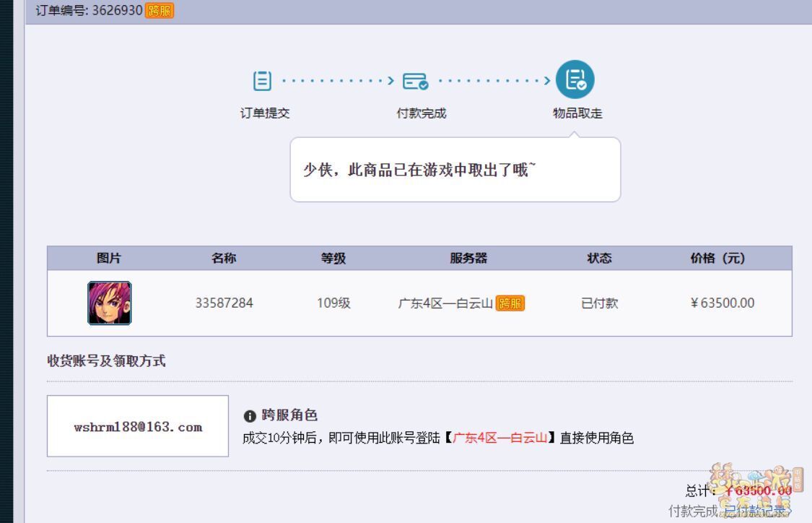Click the red 广东4区—白云山 server link

click(499, 438)
